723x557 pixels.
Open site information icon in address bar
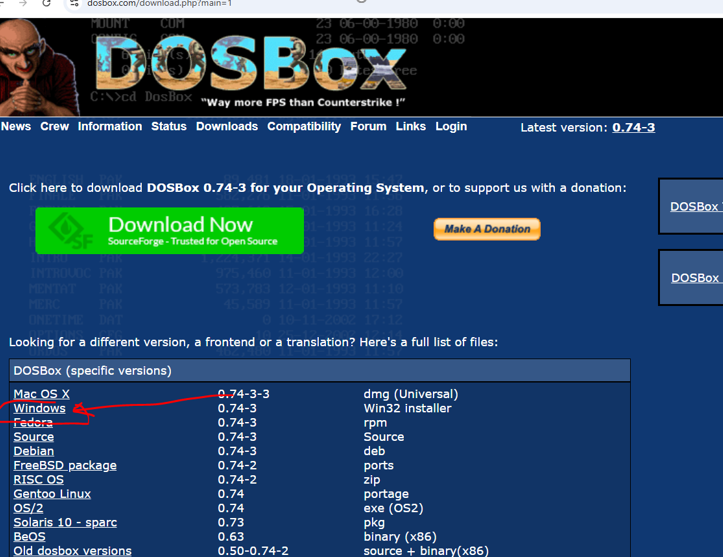pos(75,4)
